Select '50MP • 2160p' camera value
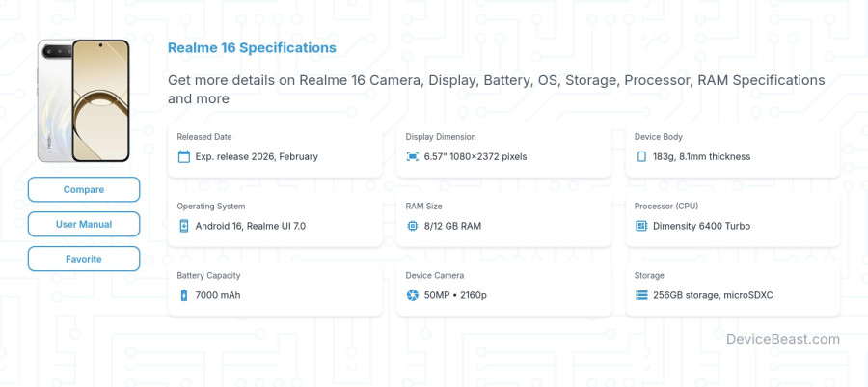The image size is (868, 387). 455,295
